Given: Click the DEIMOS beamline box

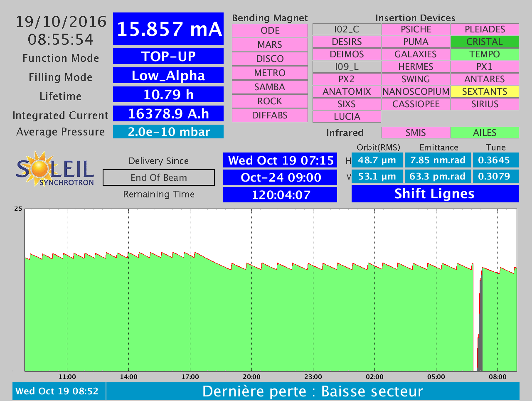Looking at the screenshot, I should click(347, 54).
